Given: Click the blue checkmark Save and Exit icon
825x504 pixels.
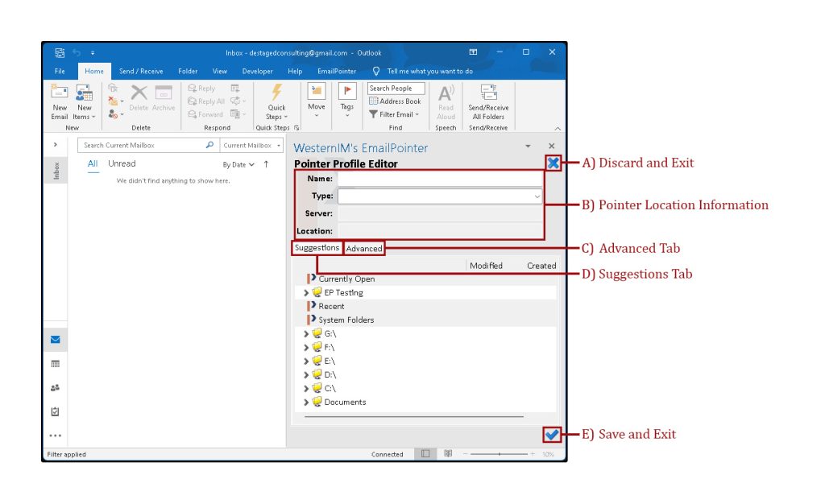Looking at the screenshot, I should pos(552,435).
